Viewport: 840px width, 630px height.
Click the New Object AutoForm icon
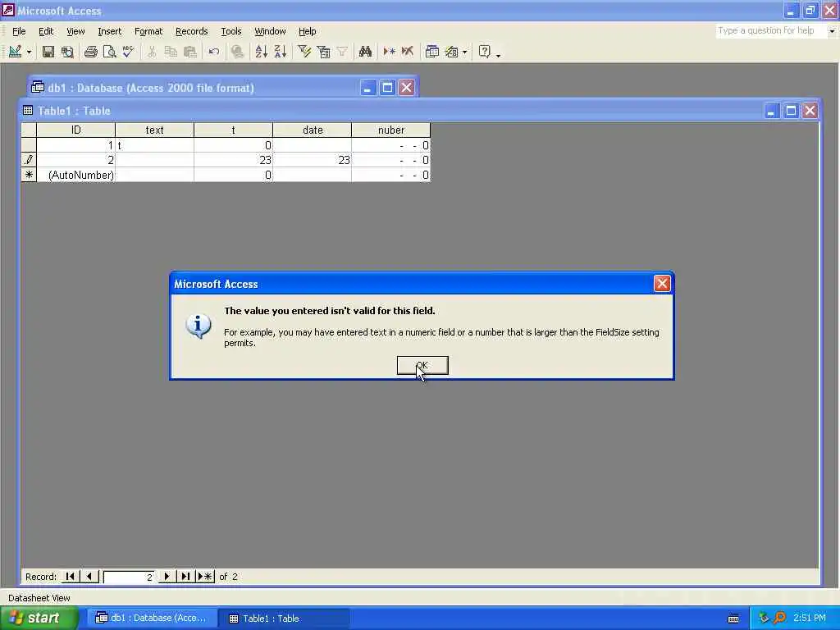[452, 52]
